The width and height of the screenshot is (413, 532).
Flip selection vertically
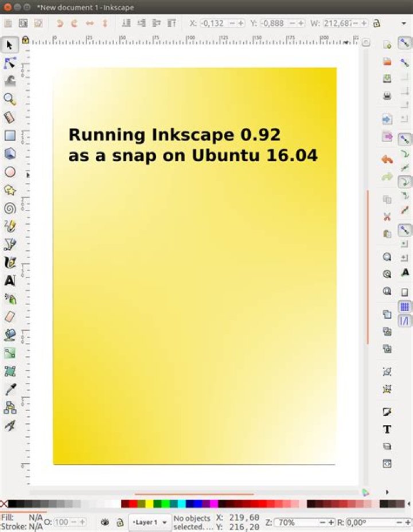tap(105, 23)
